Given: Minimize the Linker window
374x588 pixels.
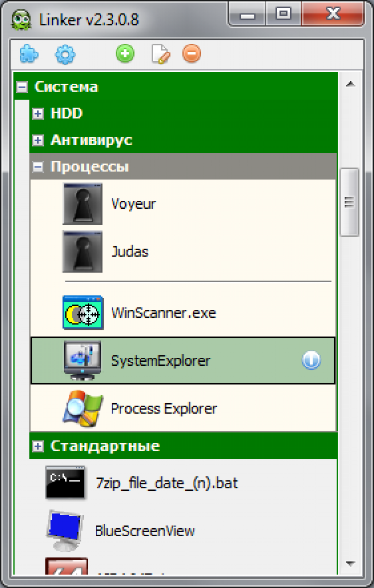Looking at the screenshot, I should (247, 14).
